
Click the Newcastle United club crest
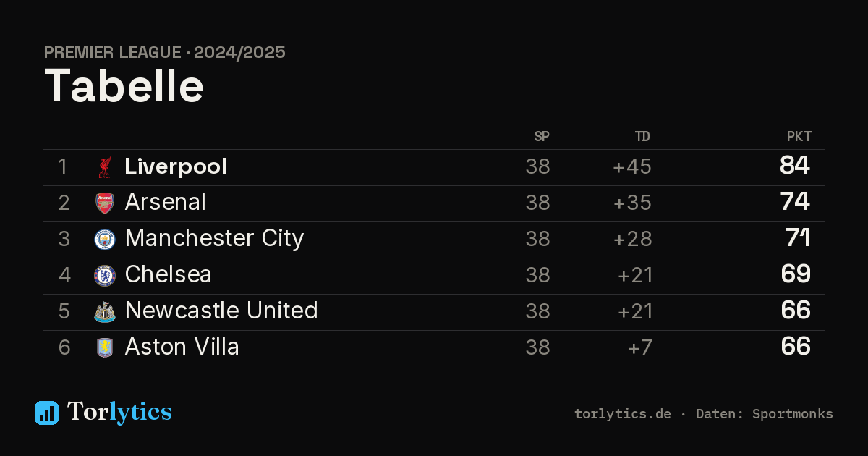click(x=105, y=312)
